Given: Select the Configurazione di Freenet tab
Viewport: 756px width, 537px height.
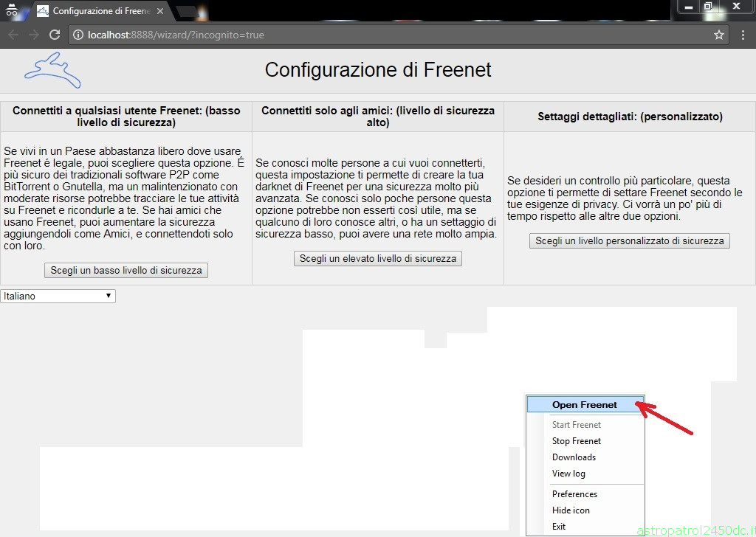Looking at the screenshot, I should [x=101, y=10].
